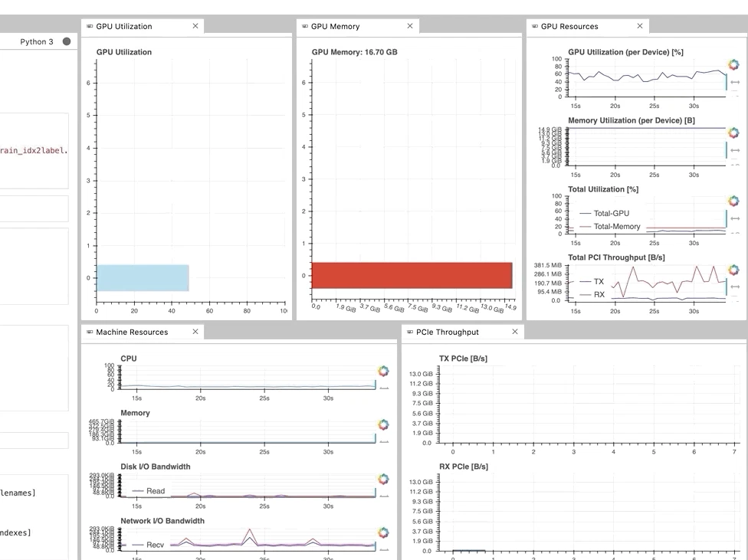Click the Read legend entry in Disk I/O chart

[x=149, y=491]
